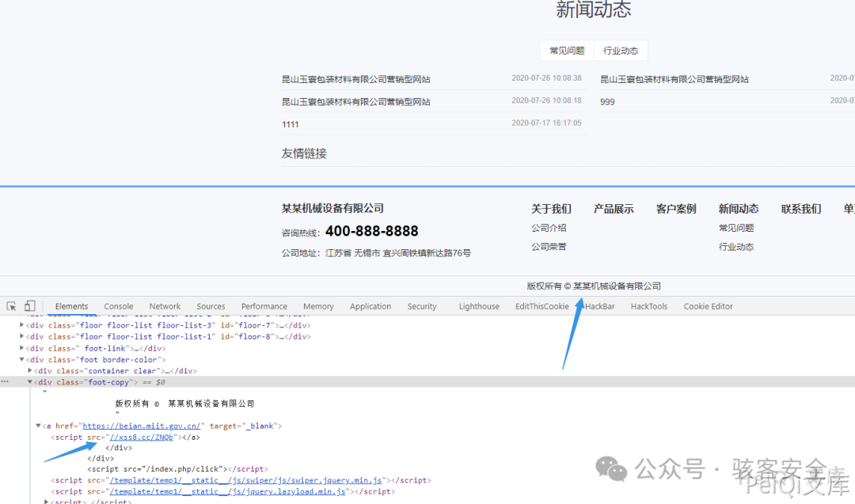Switch to the Sources tab
This screenshot has height=504, width=855.
point(211,307)
